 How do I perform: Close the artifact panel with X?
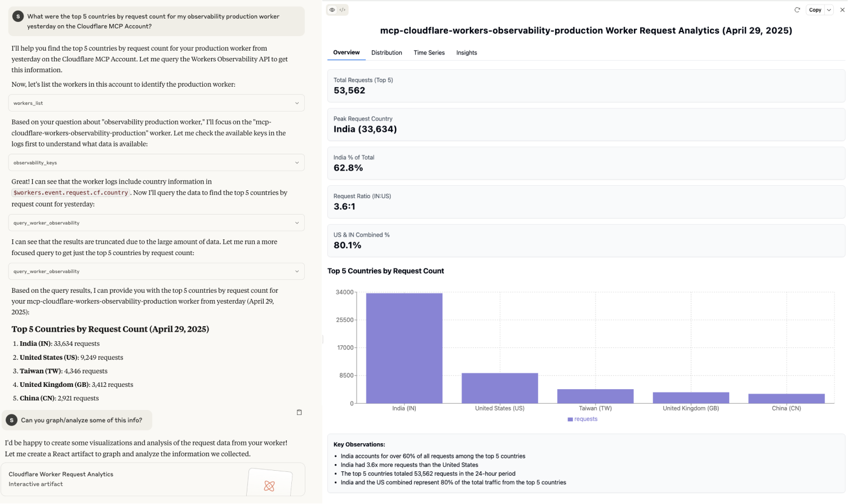pyautogui.click(x=842, y=10)
